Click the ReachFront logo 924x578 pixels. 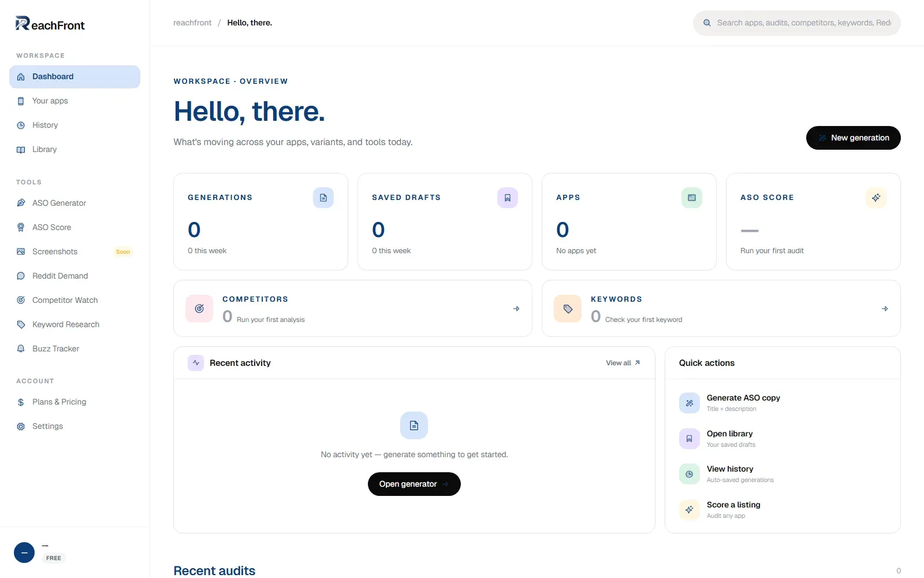[x=50, y=24]
